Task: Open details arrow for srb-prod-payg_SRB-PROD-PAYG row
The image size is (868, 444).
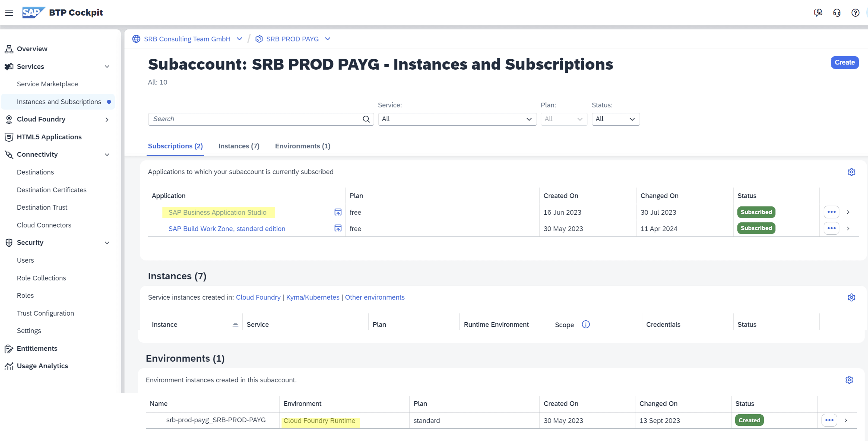Action: 846,420
